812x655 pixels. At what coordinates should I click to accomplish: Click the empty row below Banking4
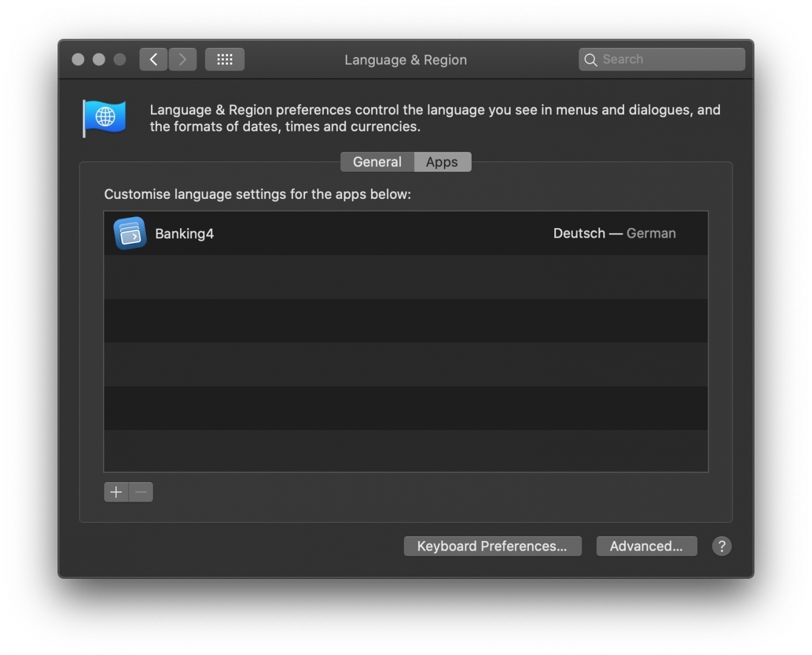coord(405,277)
